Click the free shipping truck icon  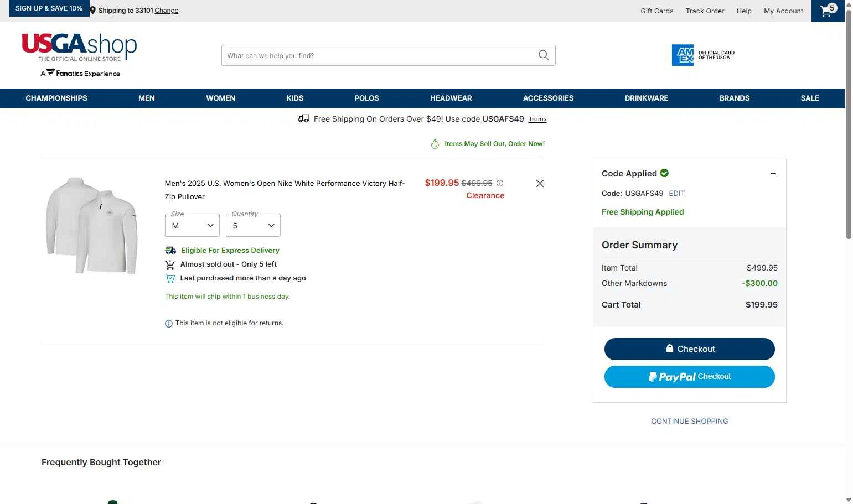304,119
